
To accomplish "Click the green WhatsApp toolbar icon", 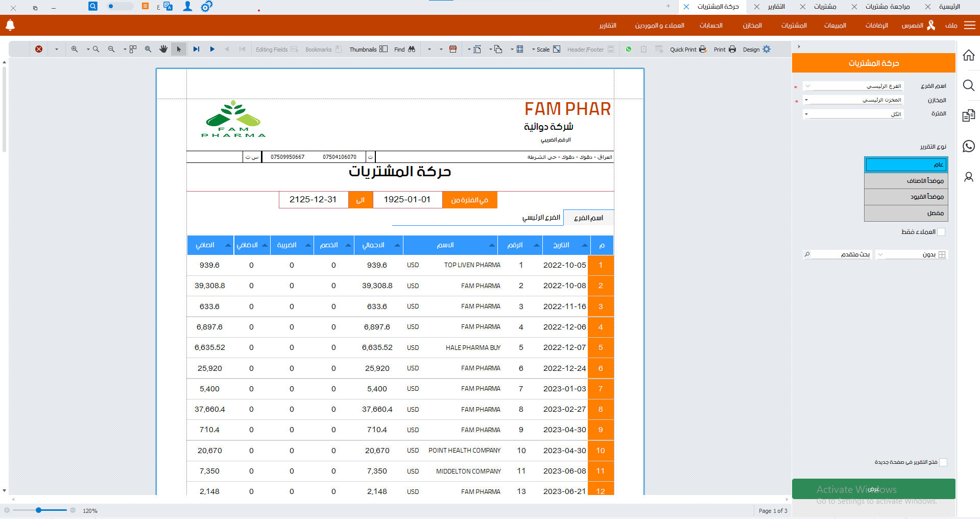I will (629, 49).
